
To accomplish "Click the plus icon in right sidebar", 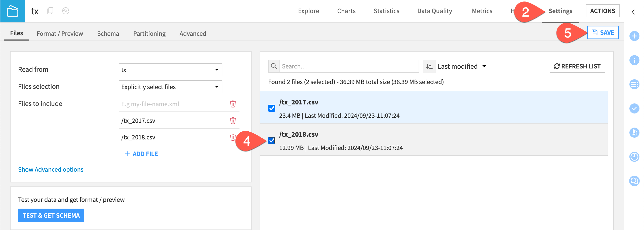I will click(x=634, y=36).
